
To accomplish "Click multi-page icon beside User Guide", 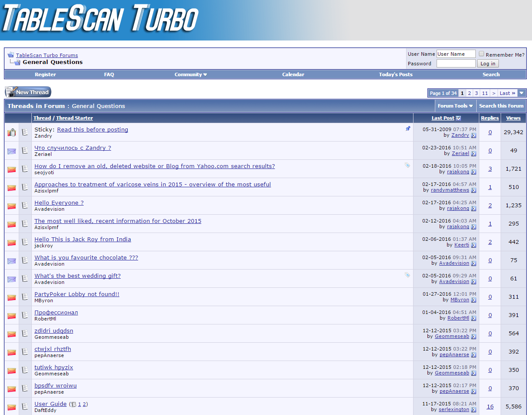I will (74, 404).
